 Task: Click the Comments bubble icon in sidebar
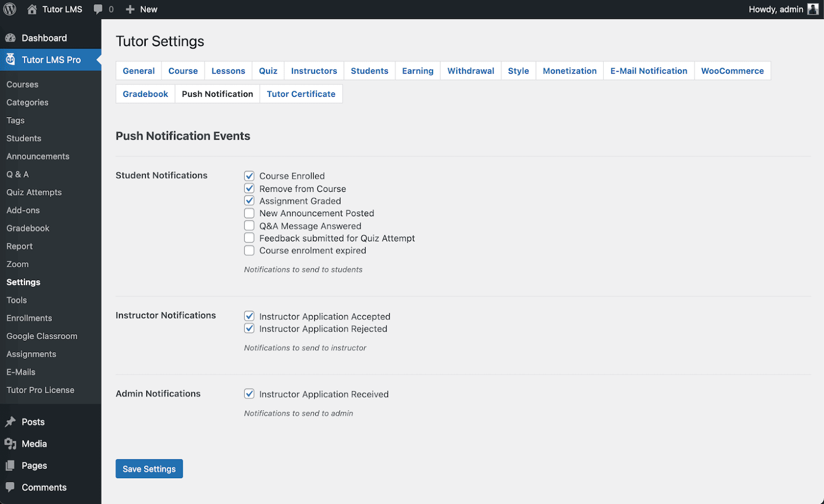click(x=10, y=487)
